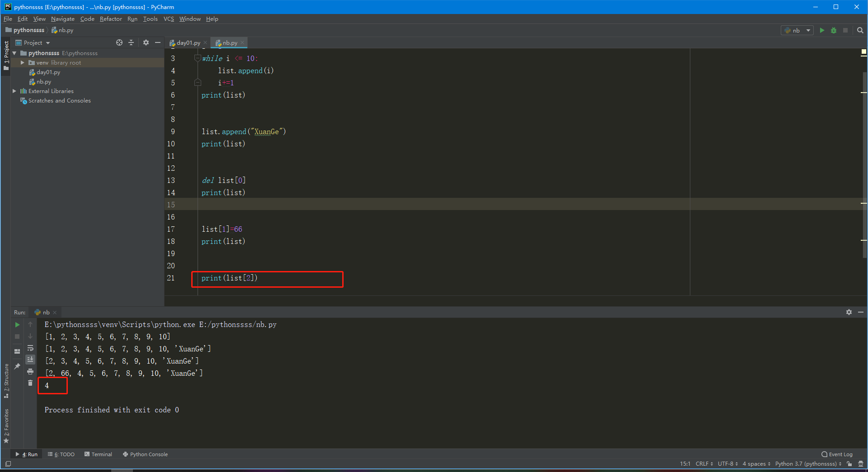Viewport: 868px width, 472px height.
Task: Toggle soft-wrap in console output
Action: [x=30, y=348]
